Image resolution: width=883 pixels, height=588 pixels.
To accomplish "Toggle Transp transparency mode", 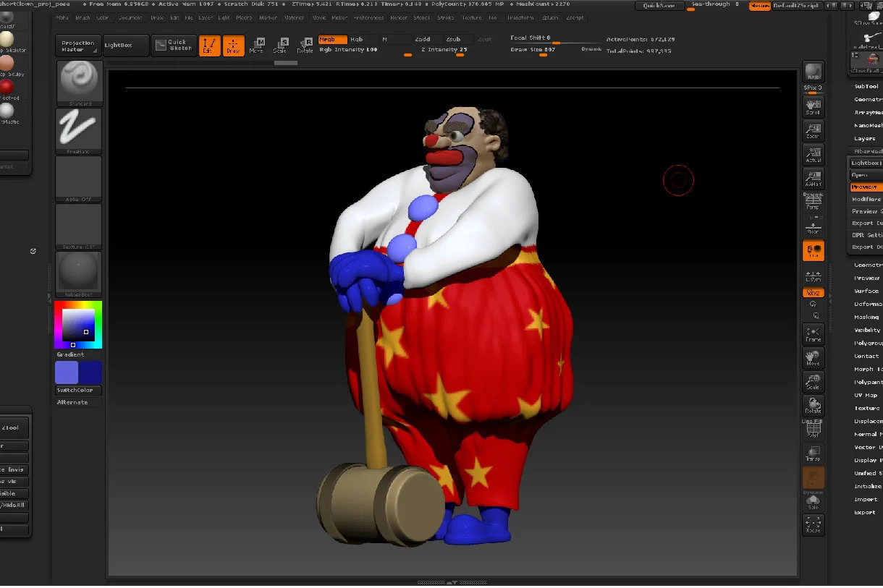I will 813,453.
